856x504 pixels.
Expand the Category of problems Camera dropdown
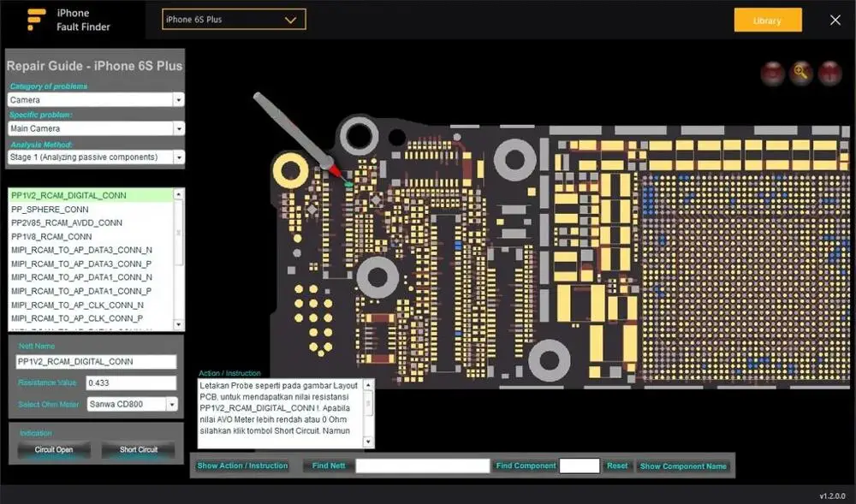click(179, 100)
